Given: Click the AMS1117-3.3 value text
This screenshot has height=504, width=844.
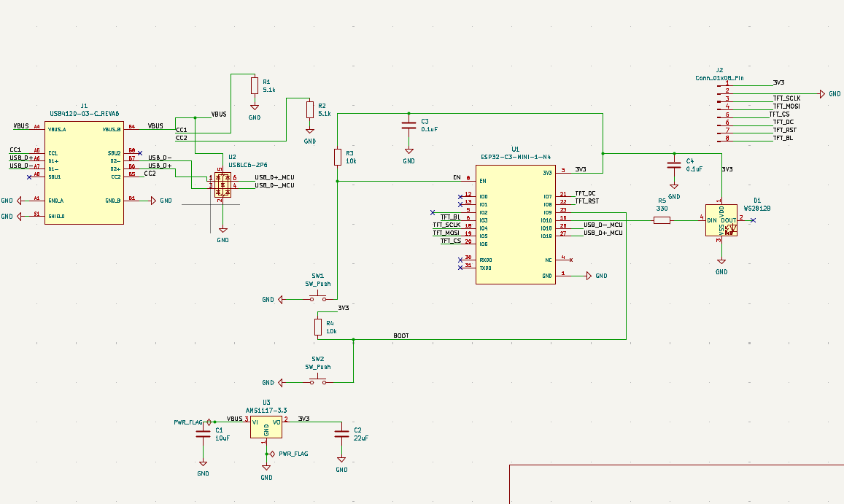Looking at the screenshot, I should [x=266, y=411].
